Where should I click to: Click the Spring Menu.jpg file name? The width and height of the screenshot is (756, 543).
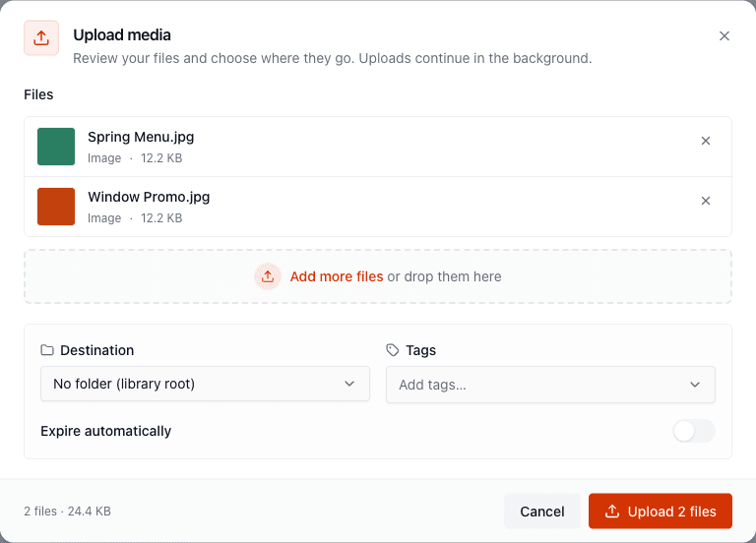(x=141, y=138)
